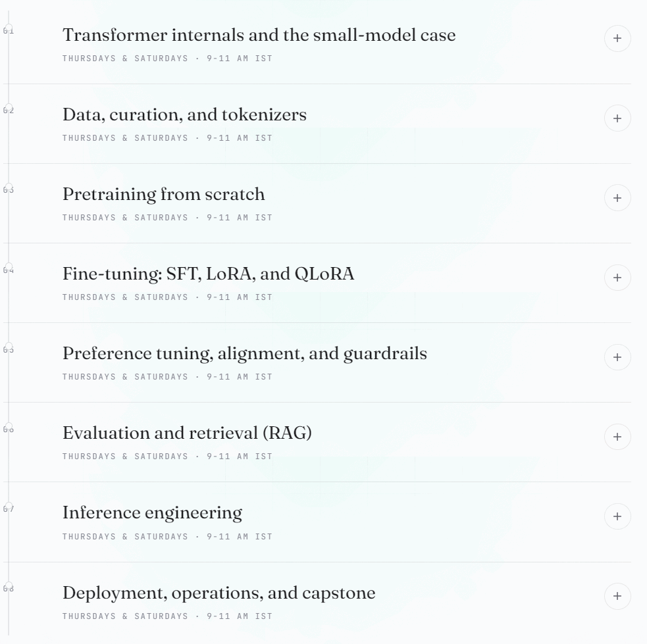Open the Pretraining from scratch plus button
The height and width of the screenshot is (644, 647).
point(617,198)
